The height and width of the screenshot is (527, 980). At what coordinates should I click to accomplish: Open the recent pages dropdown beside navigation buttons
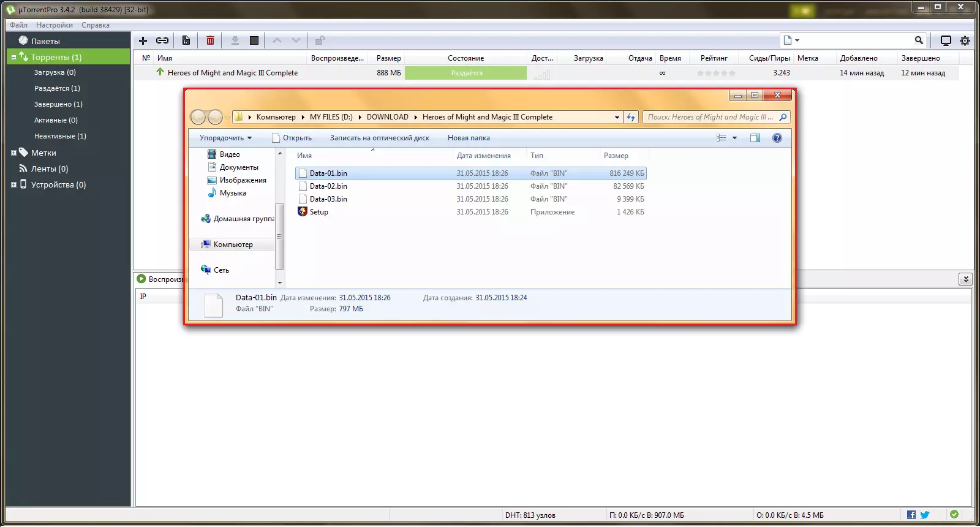pyautogui.click(x=227, y=117)
